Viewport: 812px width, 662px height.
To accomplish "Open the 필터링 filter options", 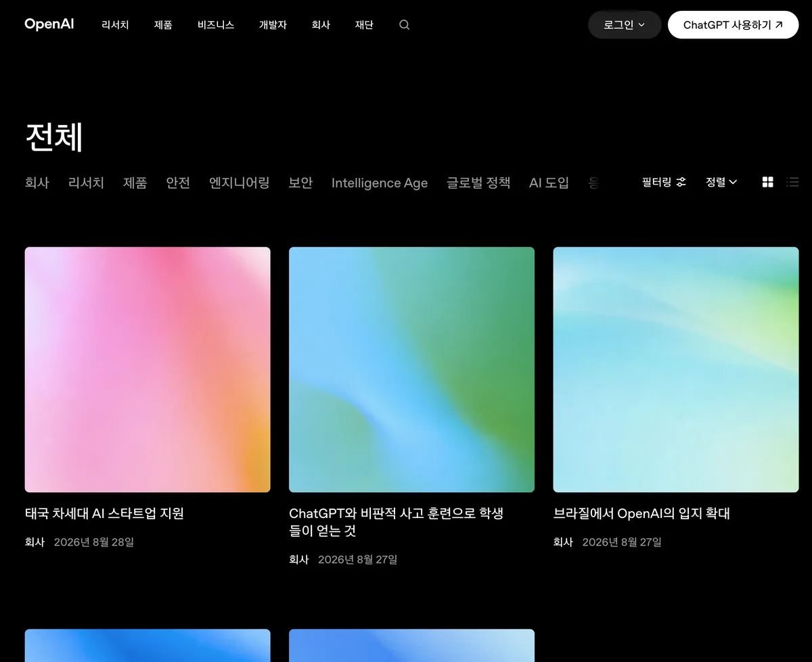I will pos(664,182).
